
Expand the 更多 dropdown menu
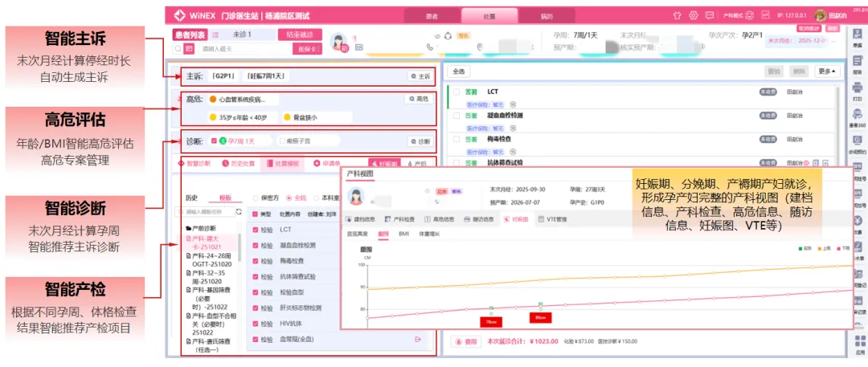[x=825, y=71]
